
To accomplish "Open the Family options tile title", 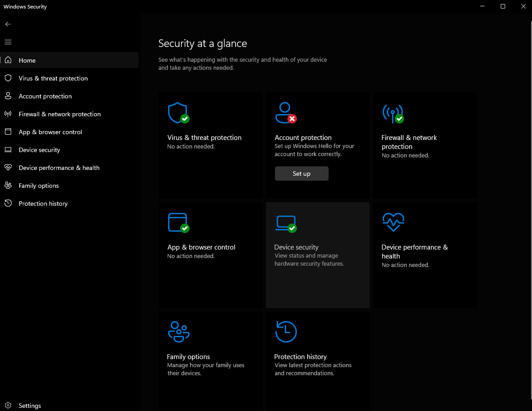I will tap(188, 357).
